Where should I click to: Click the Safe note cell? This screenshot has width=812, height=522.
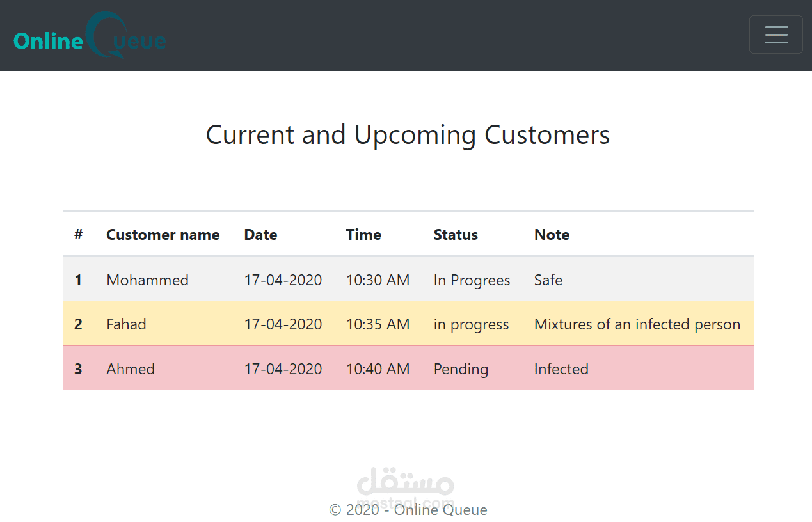click(x=548, y=280)
